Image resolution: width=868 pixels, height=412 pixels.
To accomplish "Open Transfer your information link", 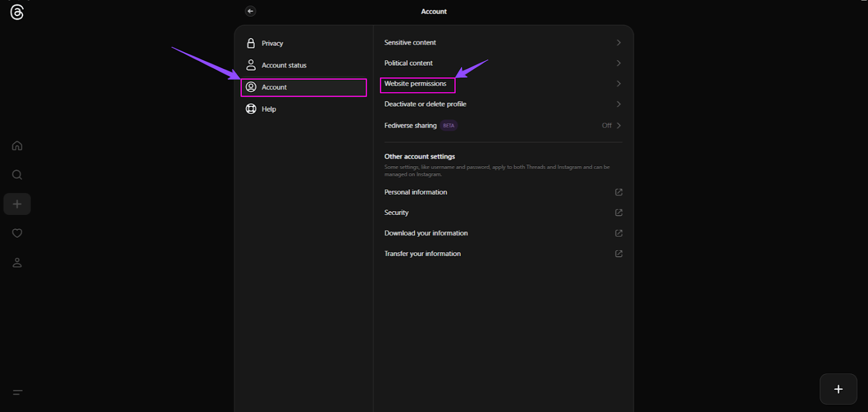I will [x=503, y=253].
